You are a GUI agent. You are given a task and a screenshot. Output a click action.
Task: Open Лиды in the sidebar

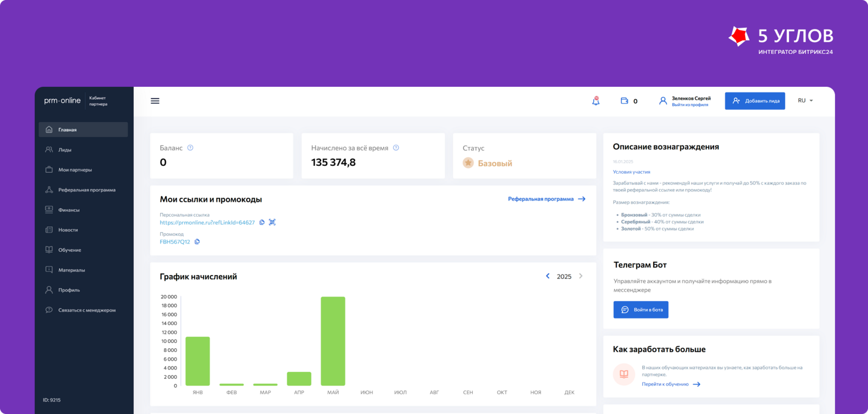(83, 150)
